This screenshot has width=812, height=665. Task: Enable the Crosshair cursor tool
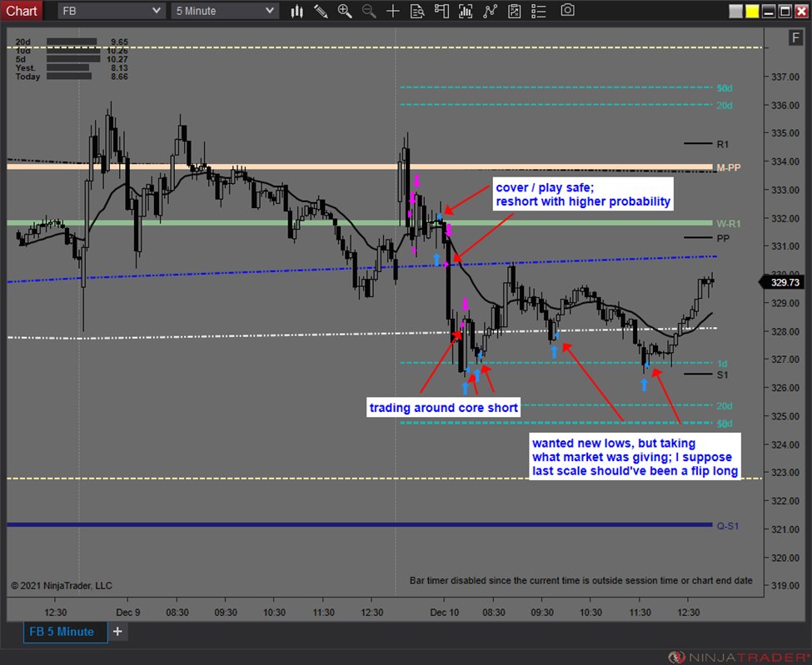(391, 11)
